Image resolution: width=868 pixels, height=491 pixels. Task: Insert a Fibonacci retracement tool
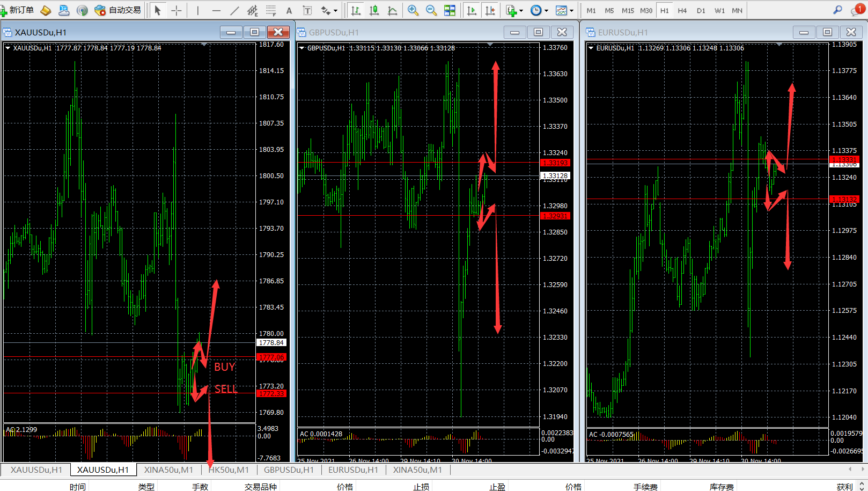pyautogui.click(x=271, y=10)
